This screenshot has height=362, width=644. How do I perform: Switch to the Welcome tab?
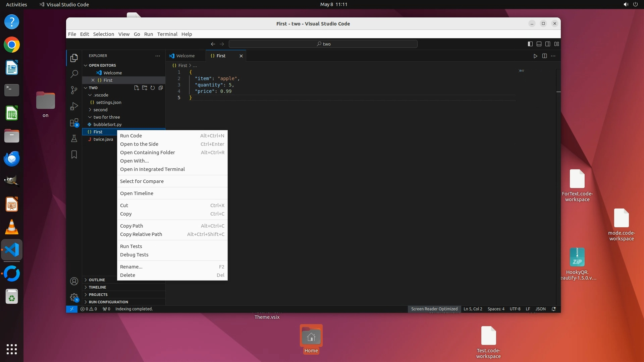tap(185, 56)
